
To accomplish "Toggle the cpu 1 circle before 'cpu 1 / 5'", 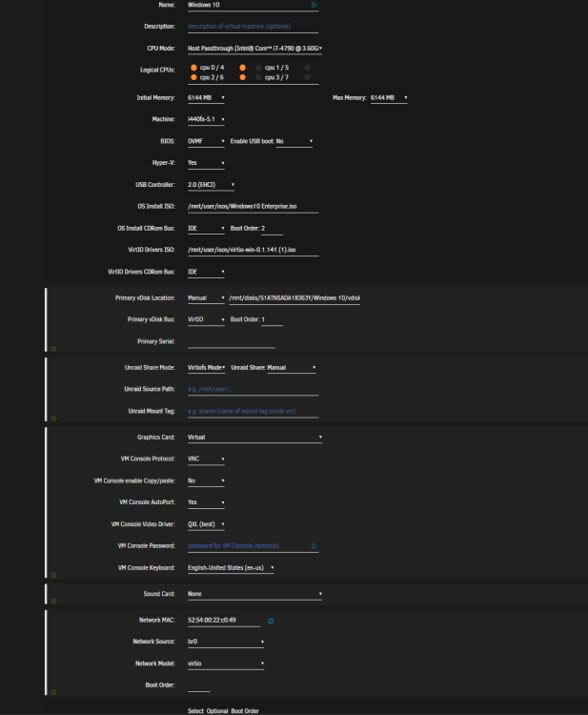I will pyautogui.click(x=258, y=68).
